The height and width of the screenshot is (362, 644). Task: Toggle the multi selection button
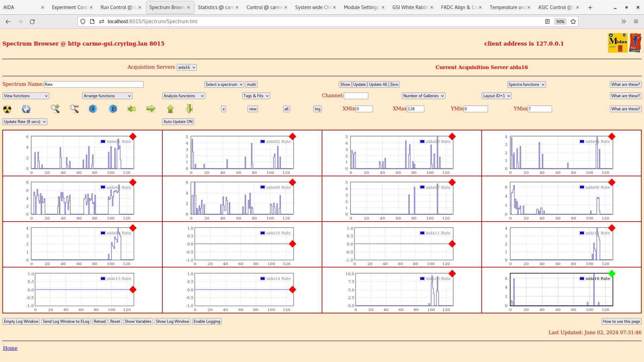[x=251, y=84]
